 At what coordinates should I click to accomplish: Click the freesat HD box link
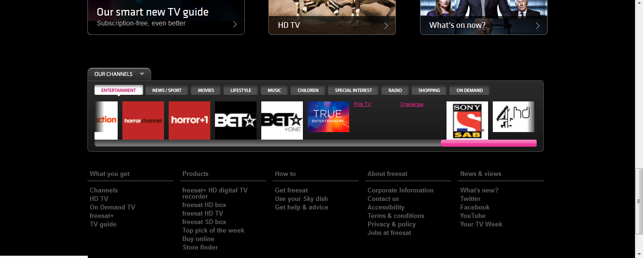204,205
